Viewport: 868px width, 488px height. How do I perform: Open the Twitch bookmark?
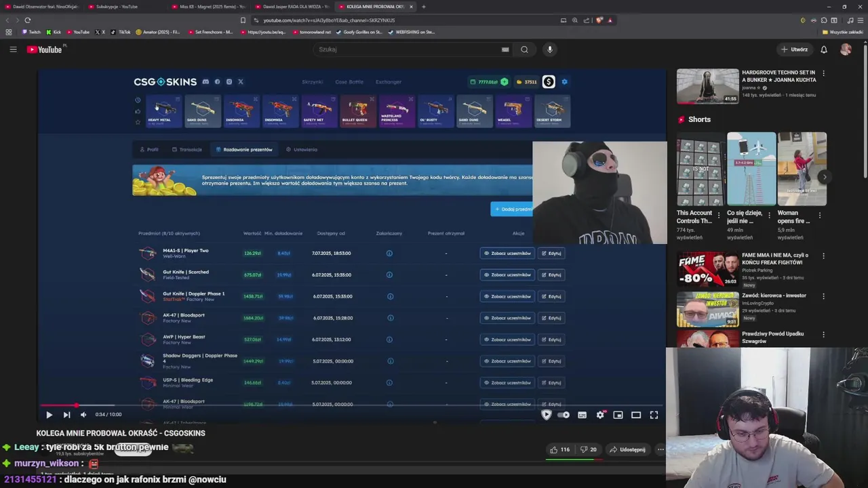[31, 32]
